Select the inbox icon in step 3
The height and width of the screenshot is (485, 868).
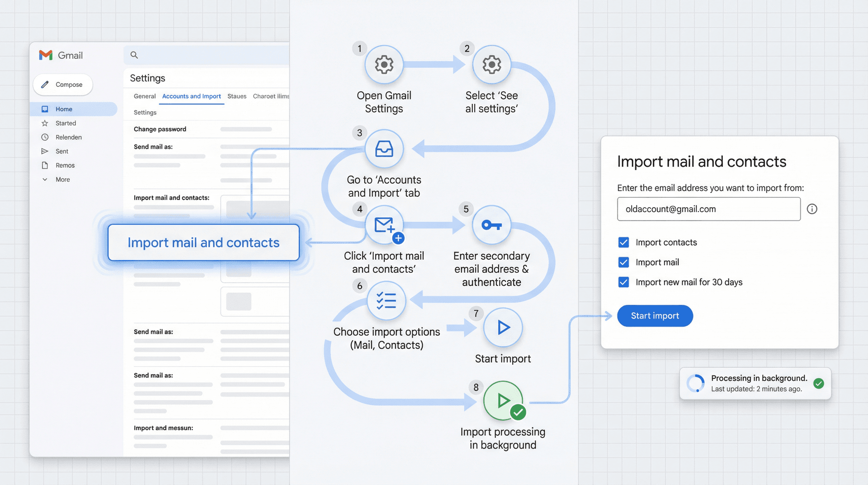coord(384,149)
